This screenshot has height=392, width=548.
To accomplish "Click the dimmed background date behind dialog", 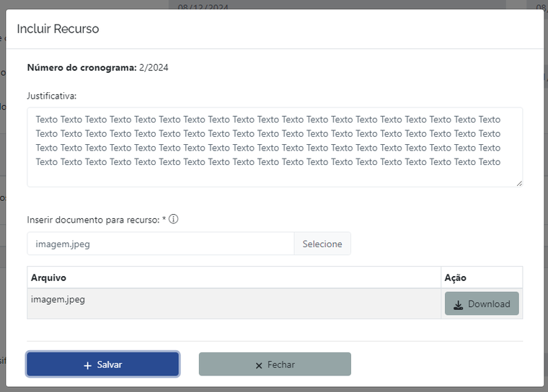I will pos(203,6).
